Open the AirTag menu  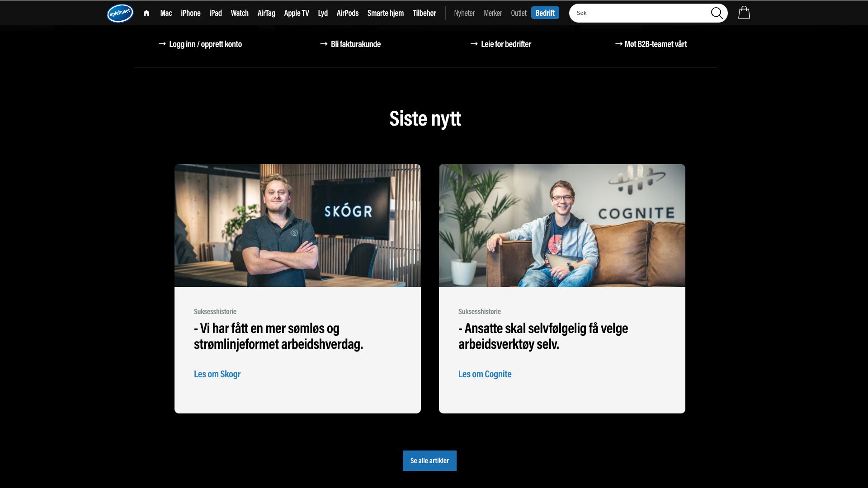point(266,13)
